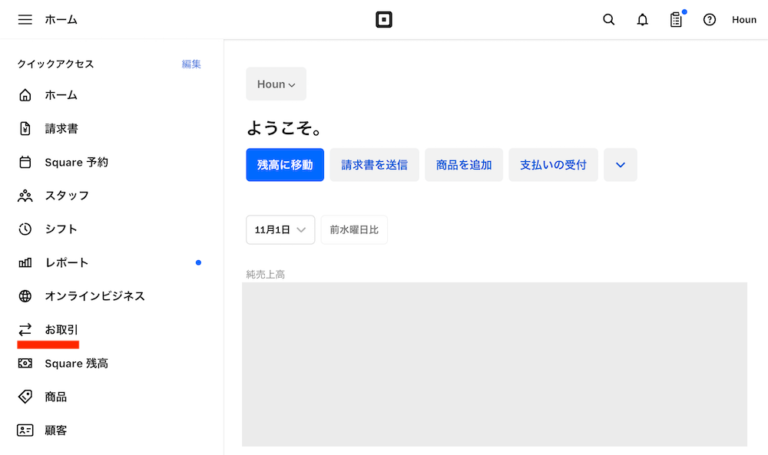Expand the Houn location dropdown

click(276, 84)
